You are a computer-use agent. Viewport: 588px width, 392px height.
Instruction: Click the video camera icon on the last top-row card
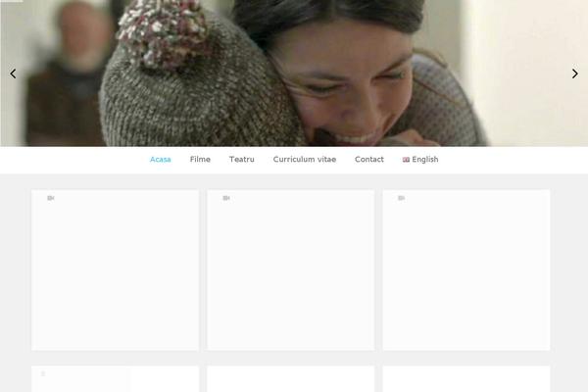click(401, 198)
